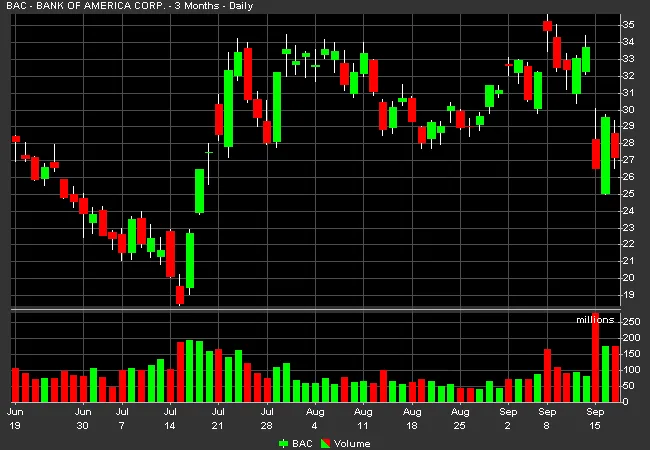Click the 31 price axis label
This screenshot has width=650, height=450.
628,93
